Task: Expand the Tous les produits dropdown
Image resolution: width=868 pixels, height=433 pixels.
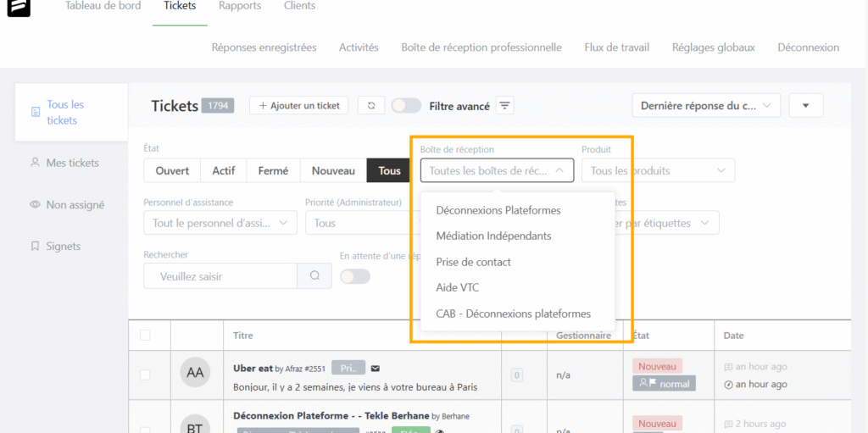Action: pos(658,170)
